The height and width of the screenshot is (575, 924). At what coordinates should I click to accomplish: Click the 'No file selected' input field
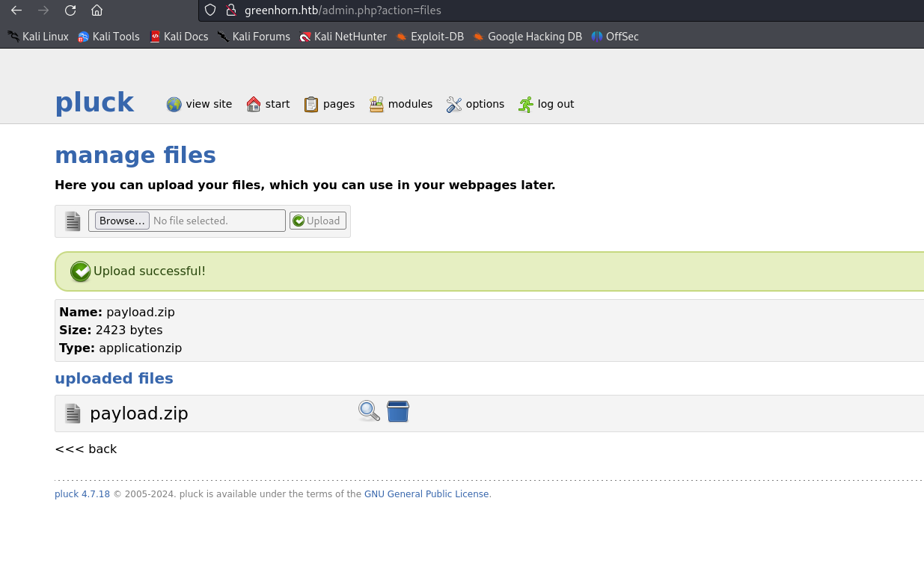tap(217, 220)
